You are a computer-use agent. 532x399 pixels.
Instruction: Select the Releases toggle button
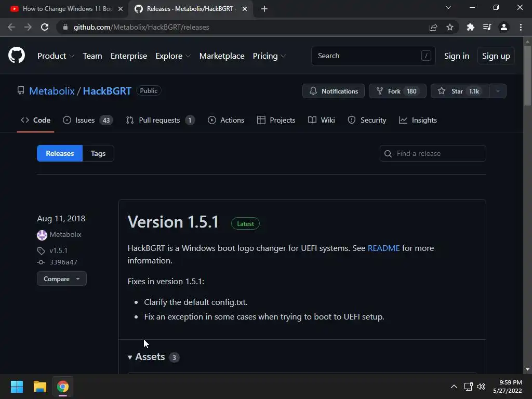click(60, 153)
